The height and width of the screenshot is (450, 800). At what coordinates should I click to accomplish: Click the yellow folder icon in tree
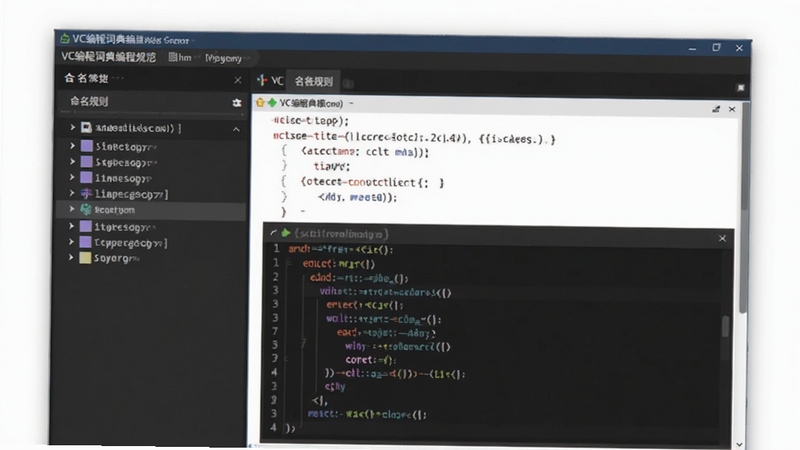click(86, 258)
